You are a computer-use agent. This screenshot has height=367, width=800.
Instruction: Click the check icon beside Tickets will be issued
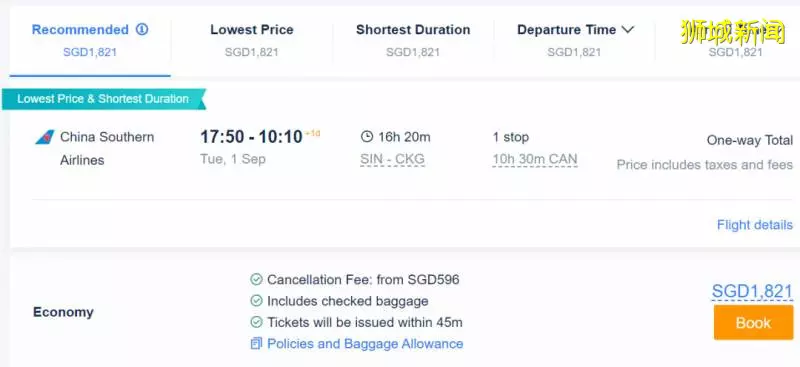pyautogui.click(x=256, y=323)
